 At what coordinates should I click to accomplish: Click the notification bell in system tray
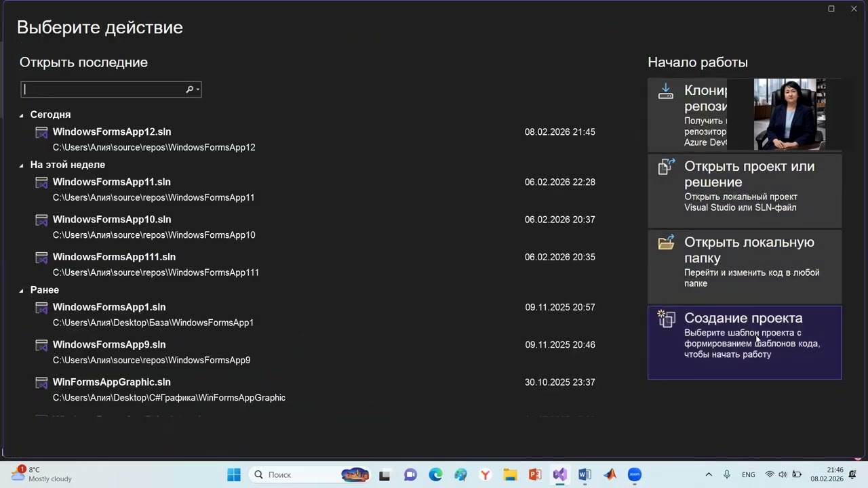pos(852,474)
